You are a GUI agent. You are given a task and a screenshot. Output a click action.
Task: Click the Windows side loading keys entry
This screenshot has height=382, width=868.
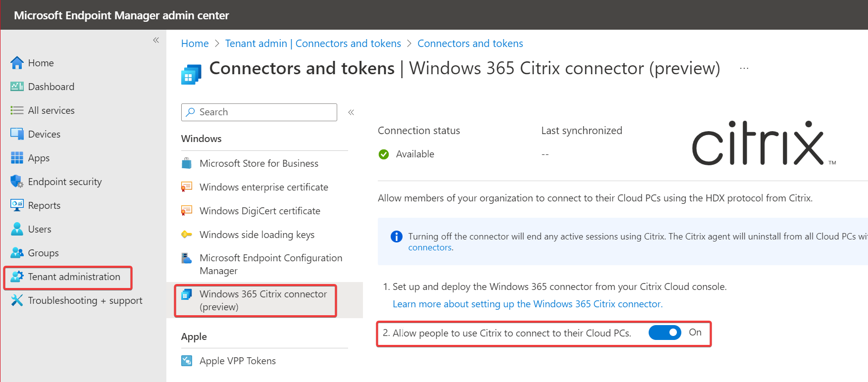coord(257,234)
